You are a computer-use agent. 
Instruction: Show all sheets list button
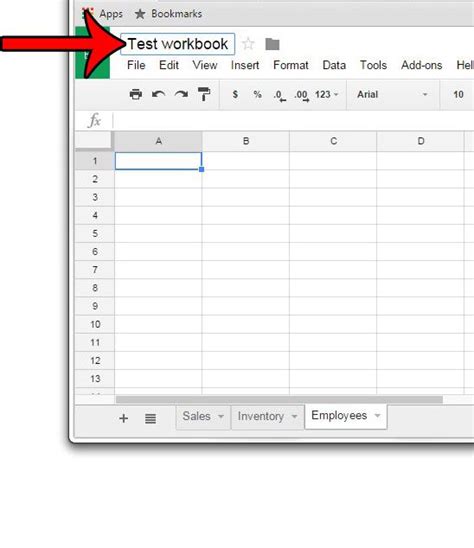(x=150, y=418)
